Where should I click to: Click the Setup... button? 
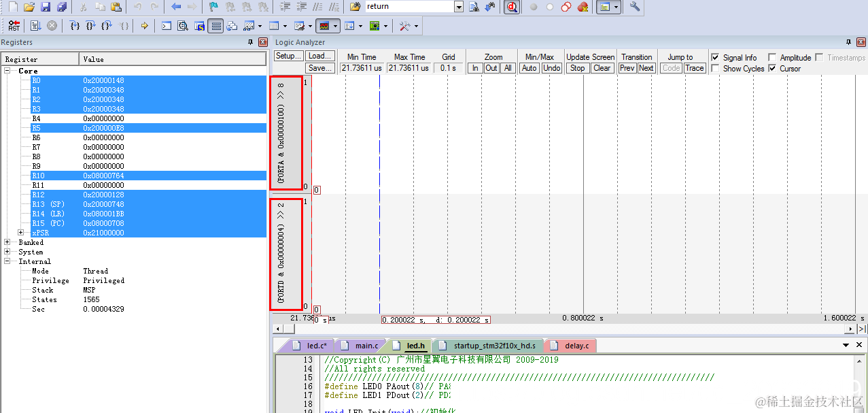click(289, 56)
